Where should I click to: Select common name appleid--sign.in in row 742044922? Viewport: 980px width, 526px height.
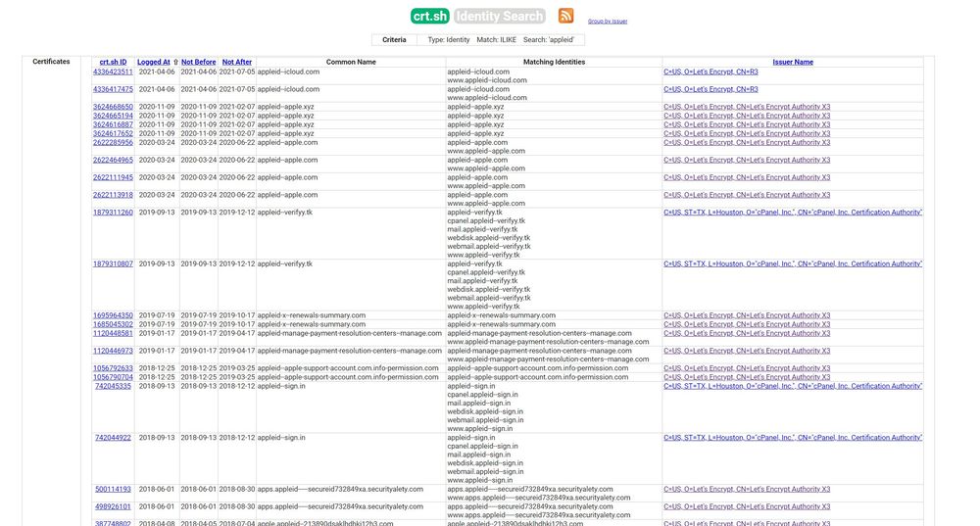(x=281, y=437)
